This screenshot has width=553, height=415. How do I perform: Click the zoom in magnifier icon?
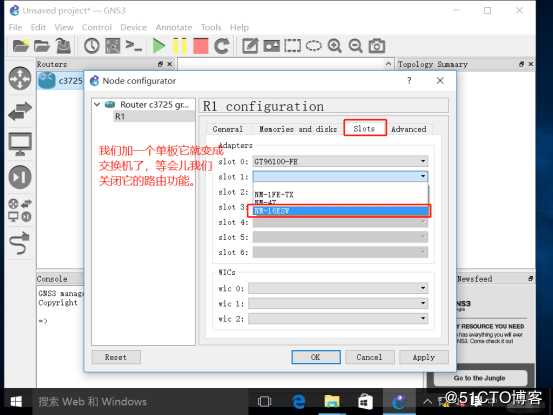pos(335,46)
